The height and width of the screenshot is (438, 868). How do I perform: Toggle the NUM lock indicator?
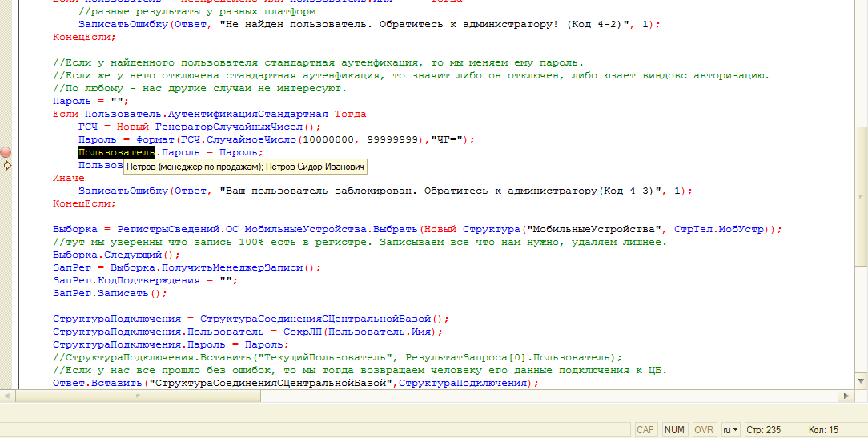tap(675, 430)
